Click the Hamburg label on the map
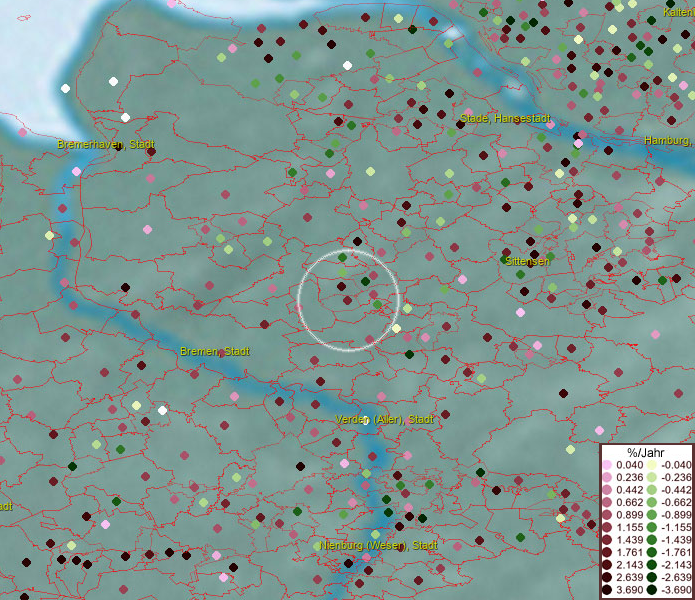Screen dimensions: 695x600 [668, 141]
